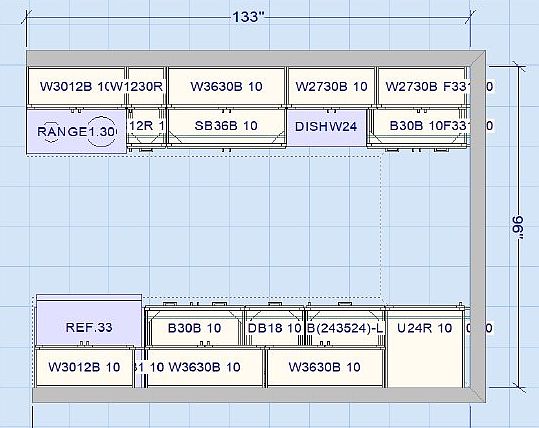Select the B(243524)-L base cabinet
The width and height of the screenshot is (539, 428).
tap(345, 327)
